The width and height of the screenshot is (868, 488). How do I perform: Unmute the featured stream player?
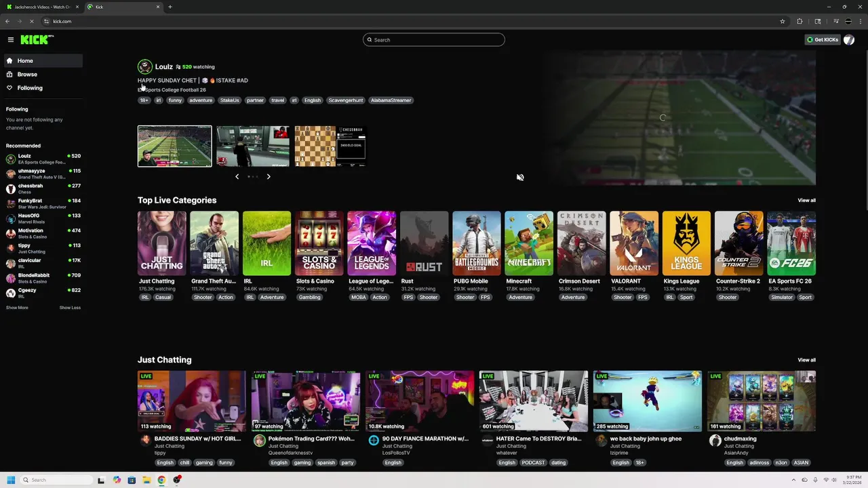pyautogui.click(x=520, y=178)
